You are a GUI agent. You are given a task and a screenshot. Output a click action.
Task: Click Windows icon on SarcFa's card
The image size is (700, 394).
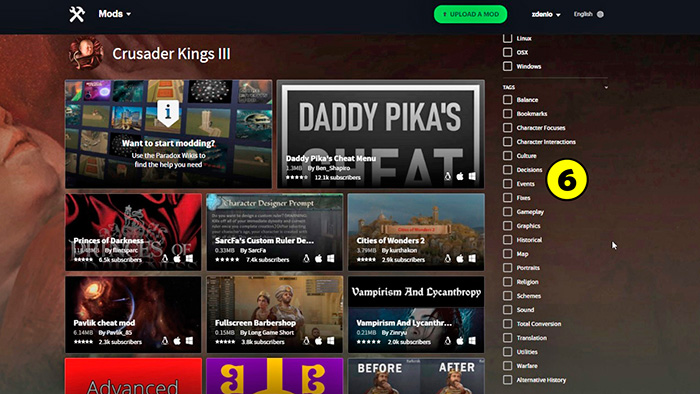click(331, 259)
